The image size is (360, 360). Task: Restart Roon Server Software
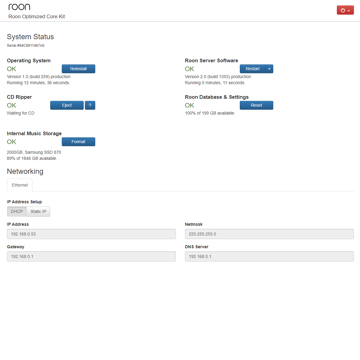pos(253,69)
